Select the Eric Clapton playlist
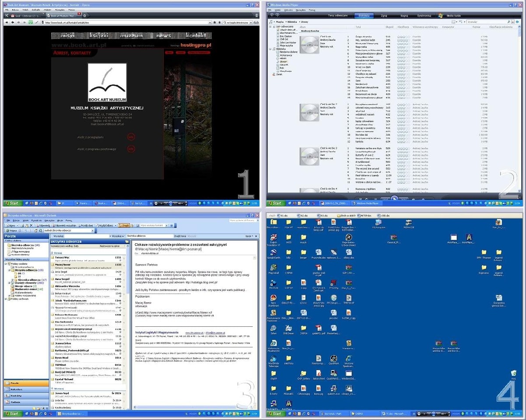The image size is (526, 420). tap(285, 36)
